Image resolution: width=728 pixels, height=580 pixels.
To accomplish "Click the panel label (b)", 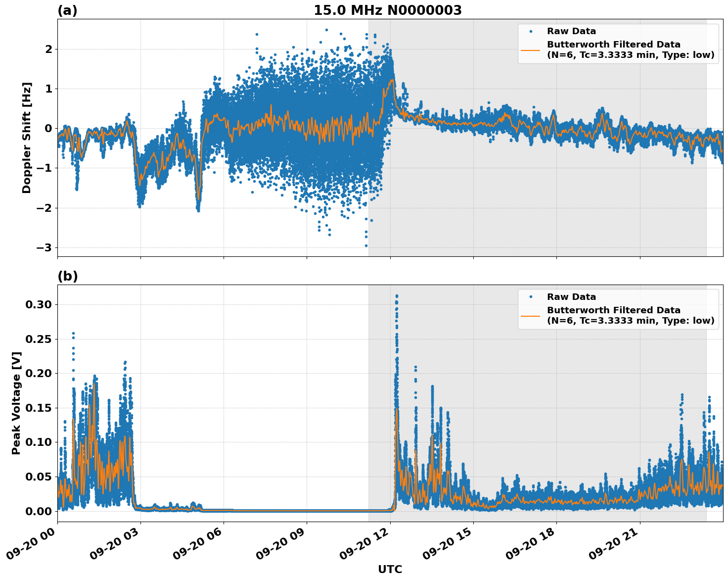I will click(x=67, y=276).
